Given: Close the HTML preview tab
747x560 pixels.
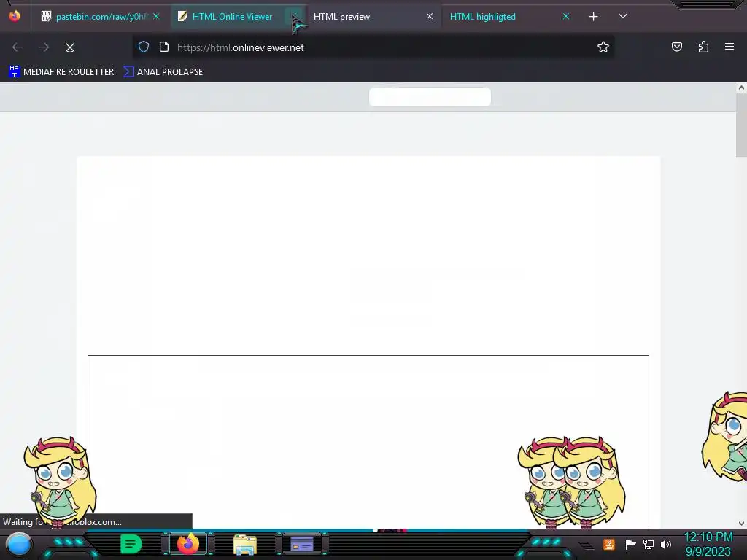Looking at the screenshot, I should pyautogui.click(x=430, y=16).
